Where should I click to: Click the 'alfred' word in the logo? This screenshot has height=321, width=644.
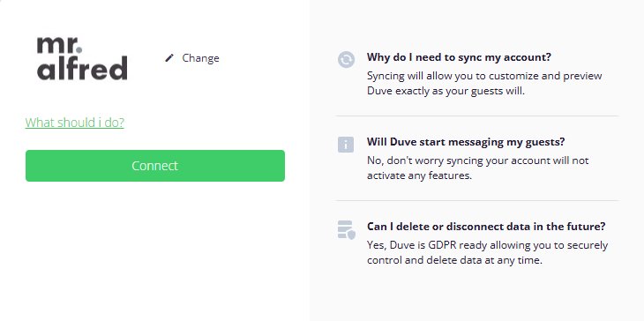coord(82,68)
